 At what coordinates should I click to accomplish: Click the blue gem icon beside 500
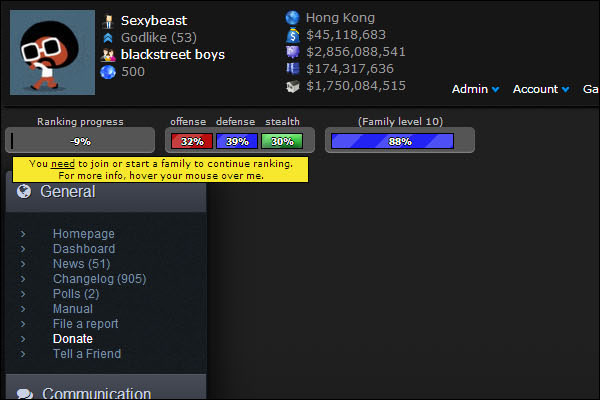[x=108, y=72]
